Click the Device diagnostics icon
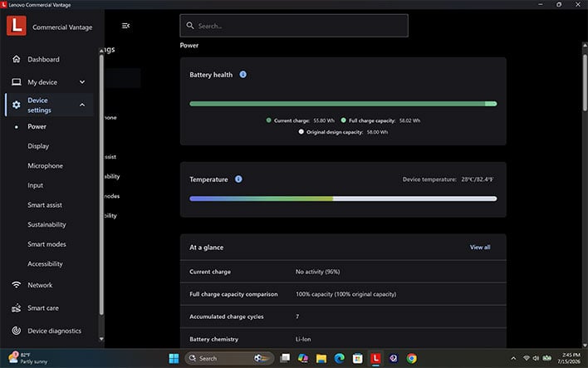 point(16,331)
